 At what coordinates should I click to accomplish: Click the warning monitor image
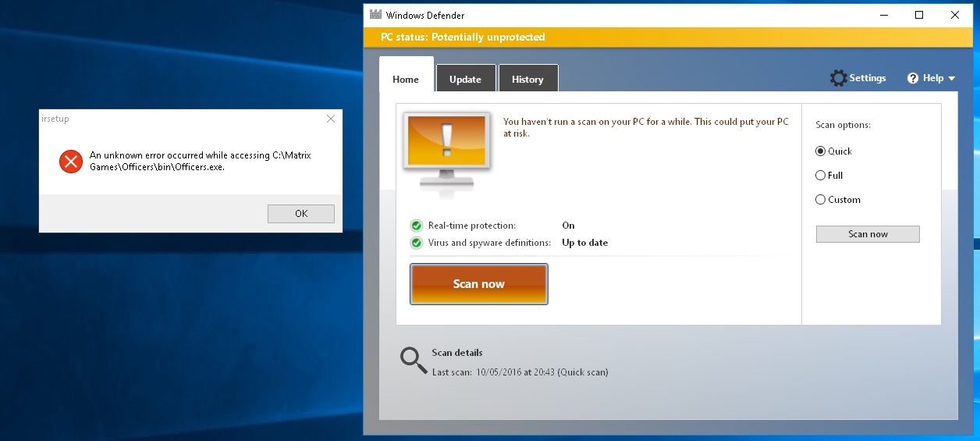[x=446, y=155]
